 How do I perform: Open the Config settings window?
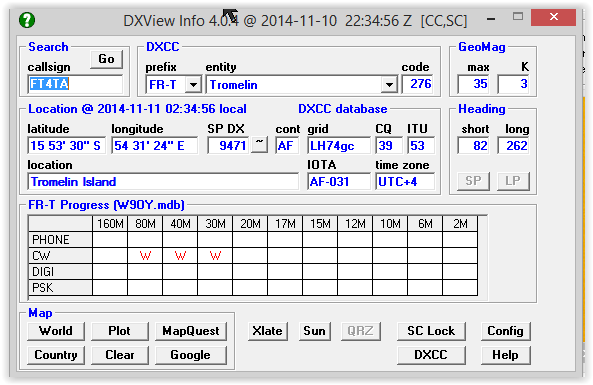pos(505,331)
